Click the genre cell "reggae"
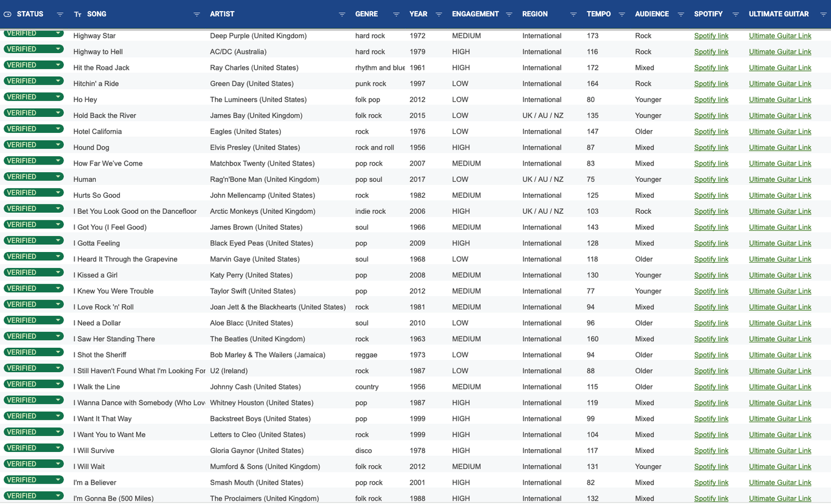 [x=366, y=355]
